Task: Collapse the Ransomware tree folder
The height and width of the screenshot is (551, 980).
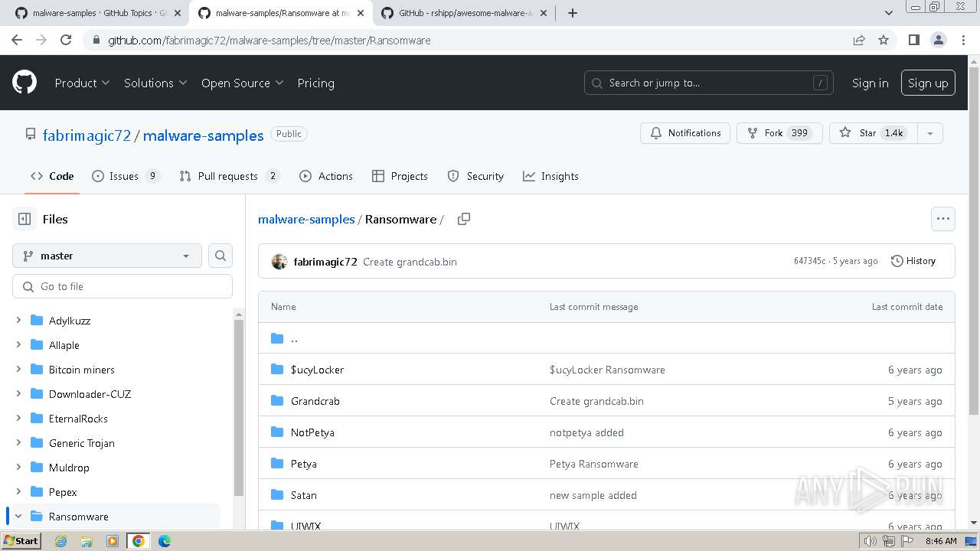Action: pyautogui.click(x=18, y=517)
